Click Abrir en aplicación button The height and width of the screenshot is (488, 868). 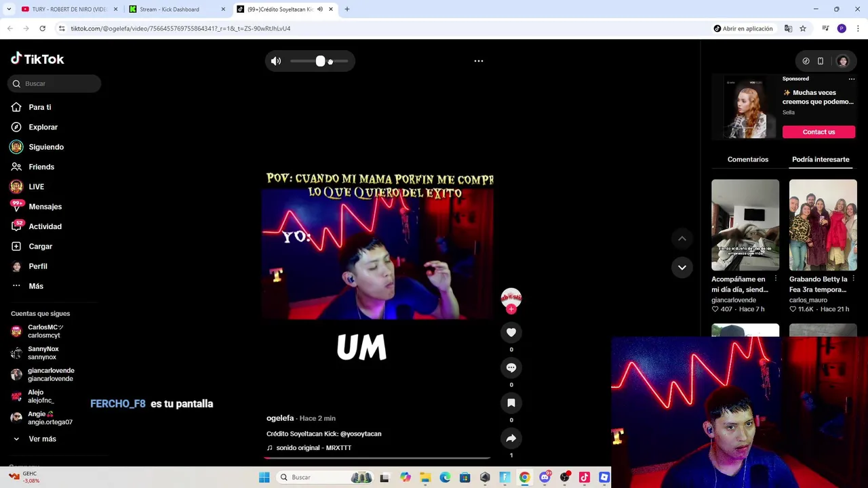pos(743,28)
